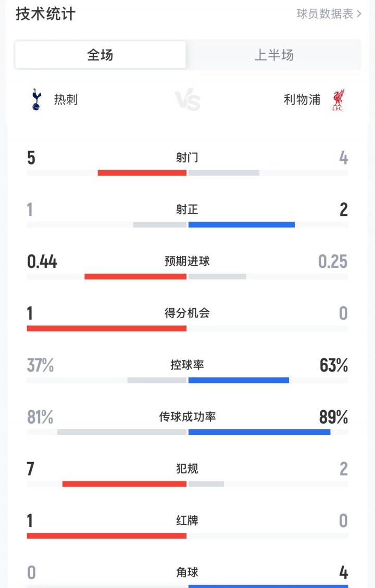375x588 pixels.
Task: Click the red 犯规 fouls bar
Action: (x=124, y=483)
